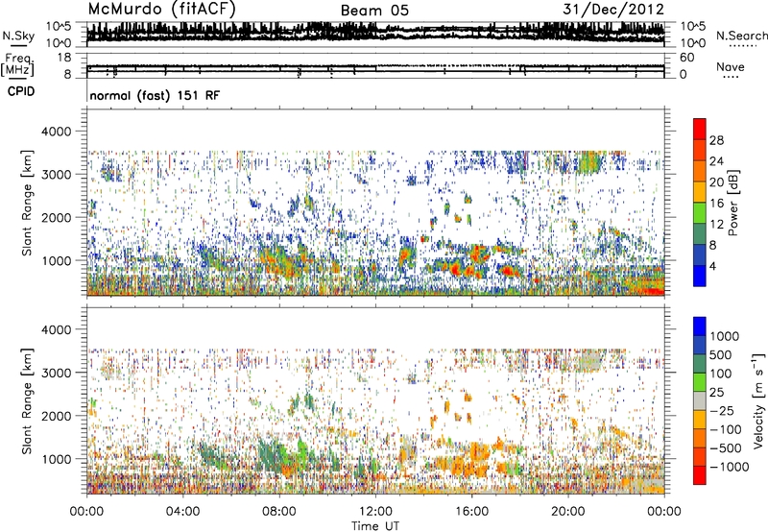Click the "Beam 05" label
The width and height of the screenshot is (768, 532).
coord(374,11)
